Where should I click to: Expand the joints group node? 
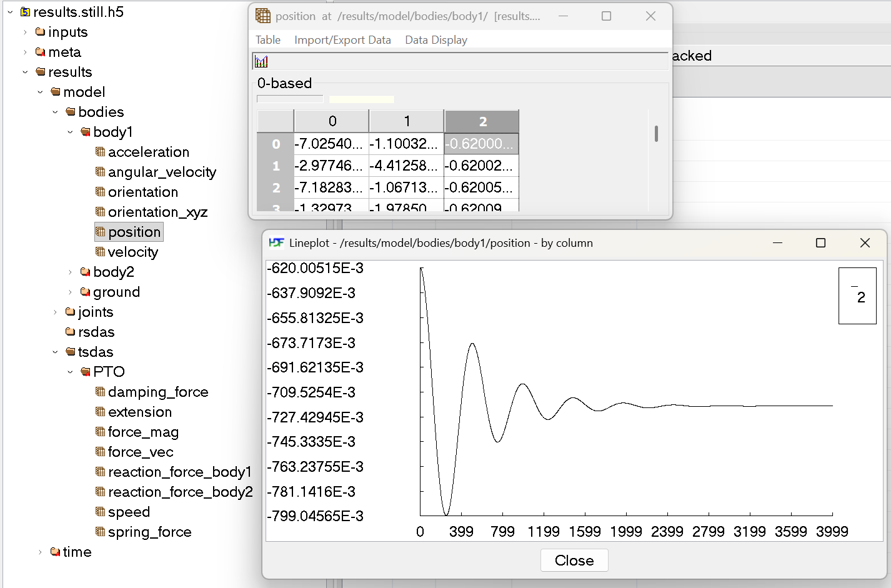(55, 312)
